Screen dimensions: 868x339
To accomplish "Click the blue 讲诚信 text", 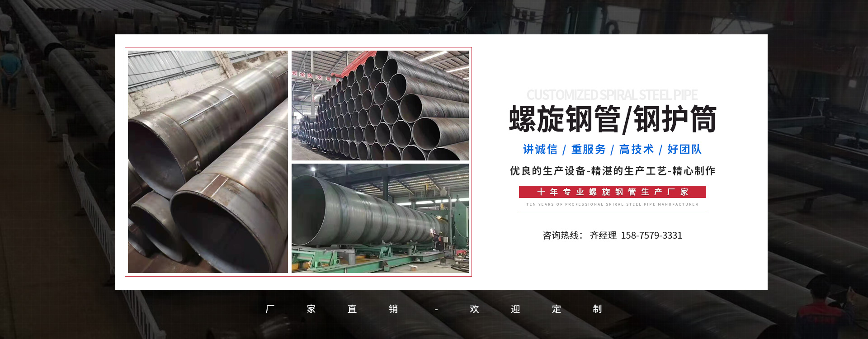I will pos(540,150).
